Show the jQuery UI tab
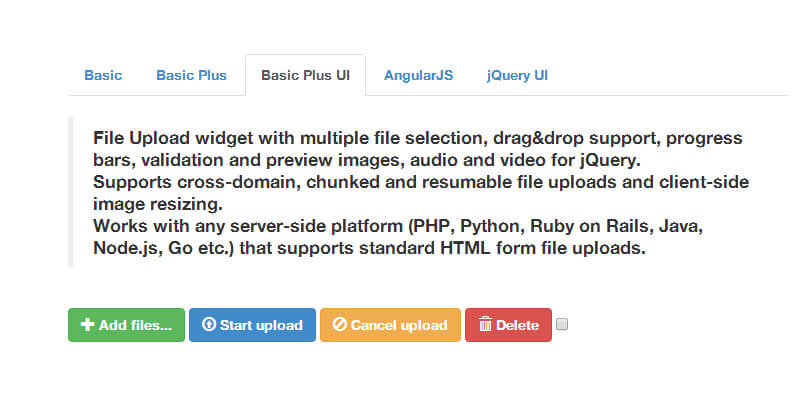The height and width of the screenshot is (400, 800). click(x=517, y=75)
